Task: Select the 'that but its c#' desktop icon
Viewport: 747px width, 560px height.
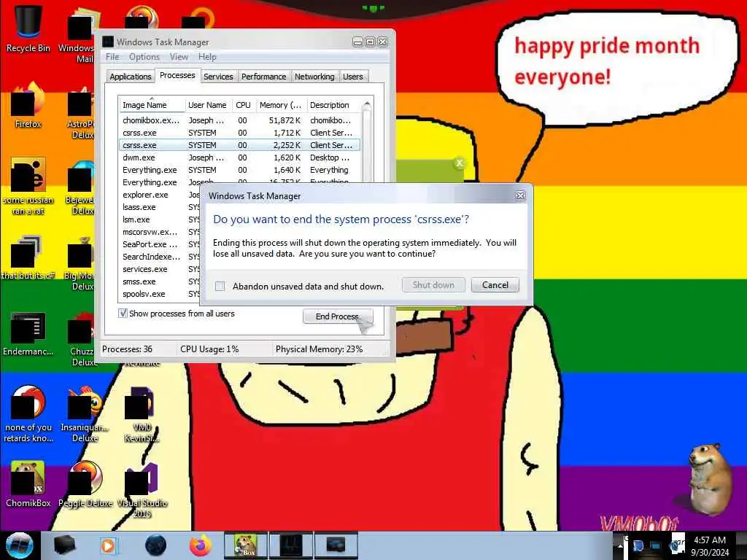Action: click(x=28, y=257)
